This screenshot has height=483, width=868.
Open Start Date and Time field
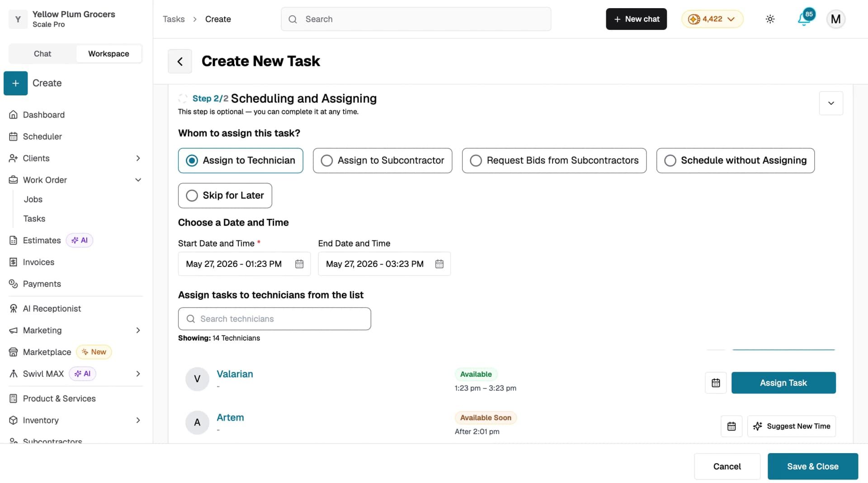pos(244,264)
